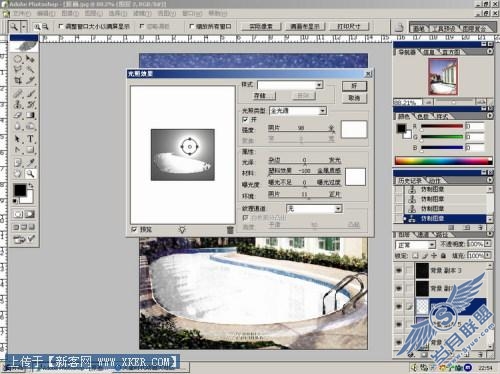Screen dimensions: 500x374
Task: Click OK (好) in Lighting Effects
Action: 354,86
